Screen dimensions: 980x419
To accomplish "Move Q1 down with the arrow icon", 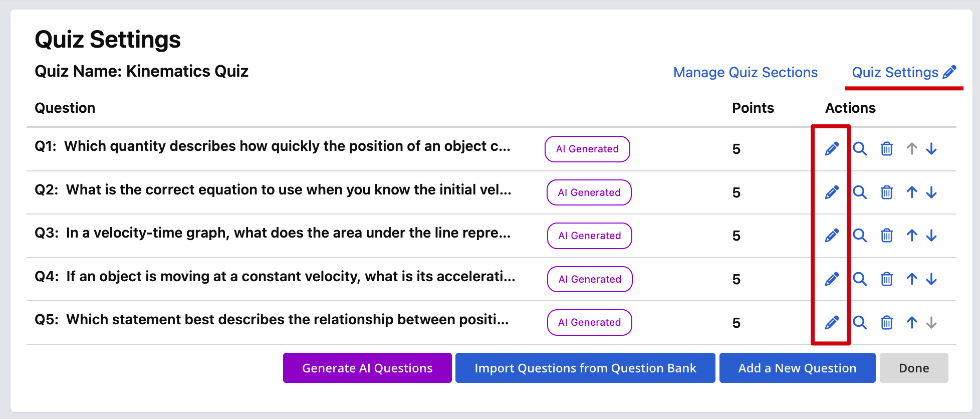I will pos(931,149).
